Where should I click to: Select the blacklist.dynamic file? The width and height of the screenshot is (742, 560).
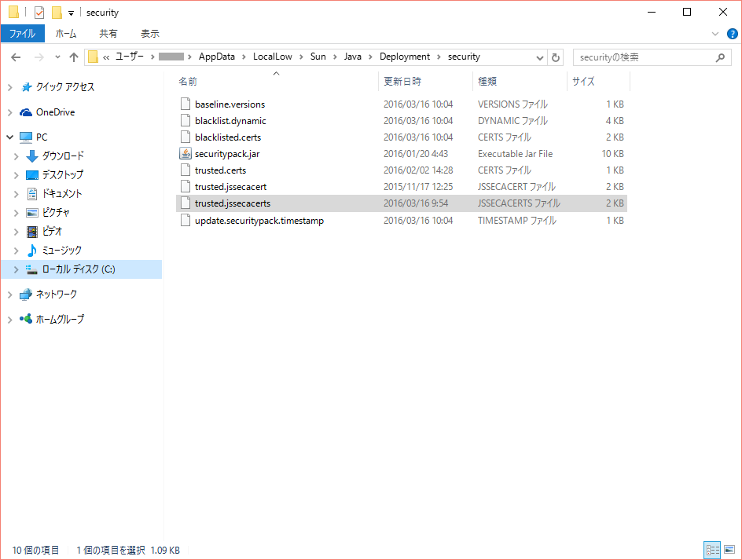(x=230, y=121)
